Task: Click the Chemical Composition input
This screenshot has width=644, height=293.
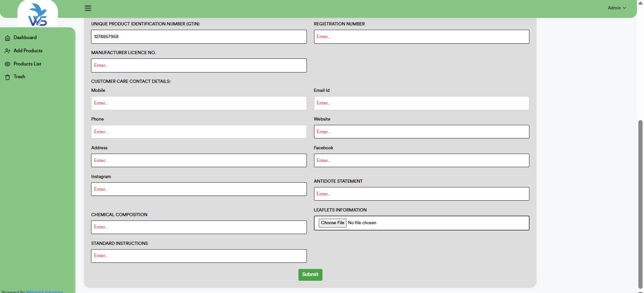Action: tap(198, 227)
